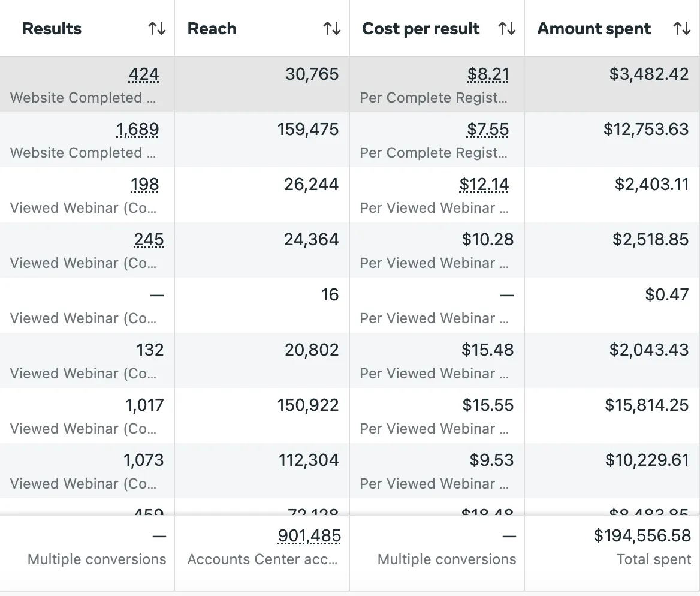The height and width of the screenshot is (596, 700).
Task: Select the 159,475 reach cell
Action: [x=308, y=130]
